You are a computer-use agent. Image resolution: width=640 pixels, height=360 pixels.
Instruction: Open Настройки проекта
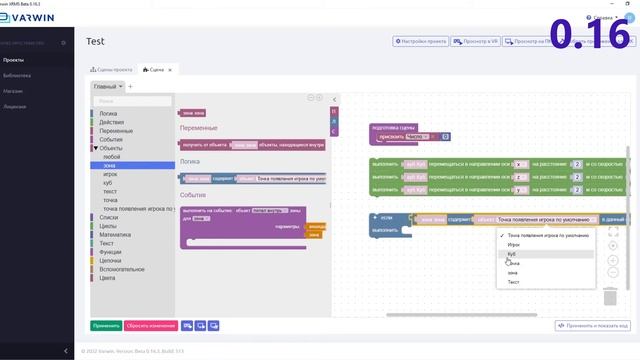pos(420,41)
